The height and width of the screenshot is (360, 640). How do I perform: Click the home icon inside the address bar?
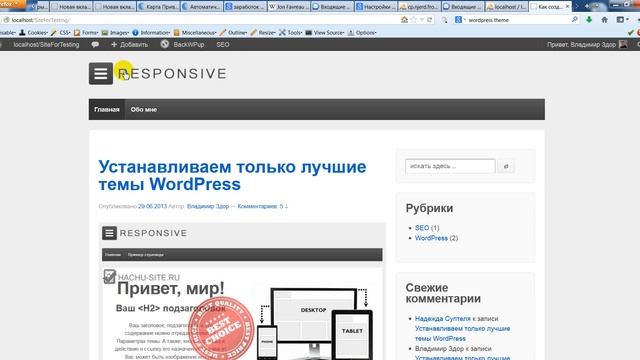pyautogui.click(x=404, y=20)
